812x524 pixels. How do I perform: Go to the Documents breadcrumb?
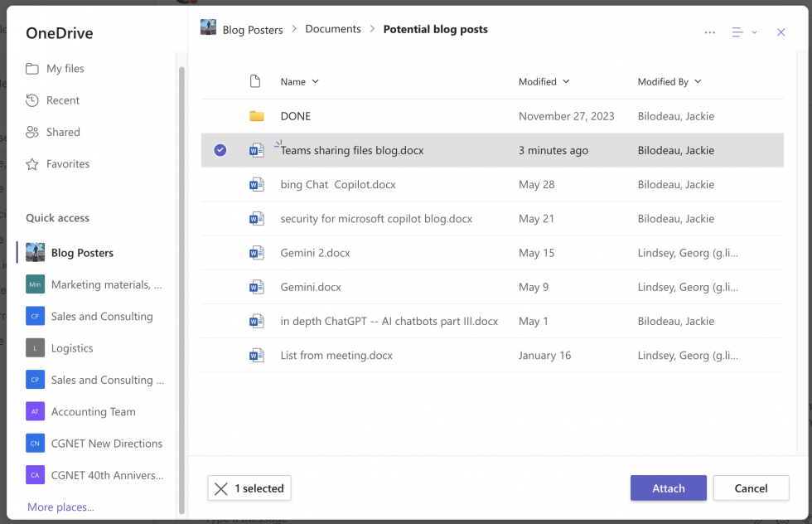[x=333, y=29]
